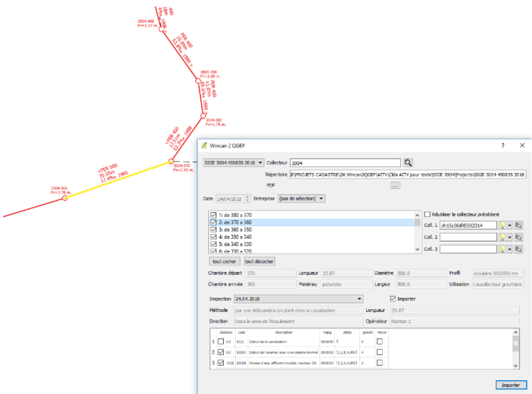This screenshot has height=394, width=532.
Task: Click the lightbulb icon for Coll. 2
Action: [502, 237]
